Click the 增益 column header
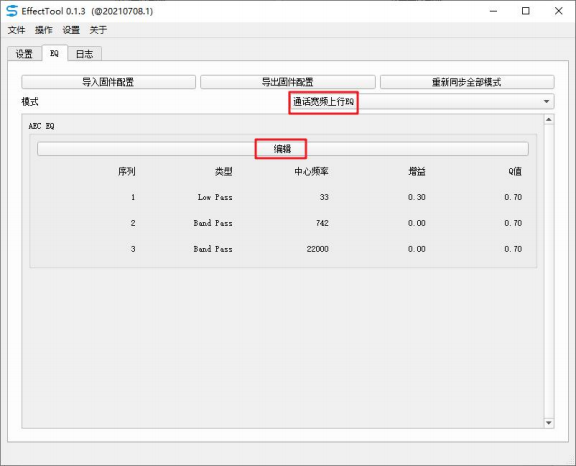 [x=417, y=171]
